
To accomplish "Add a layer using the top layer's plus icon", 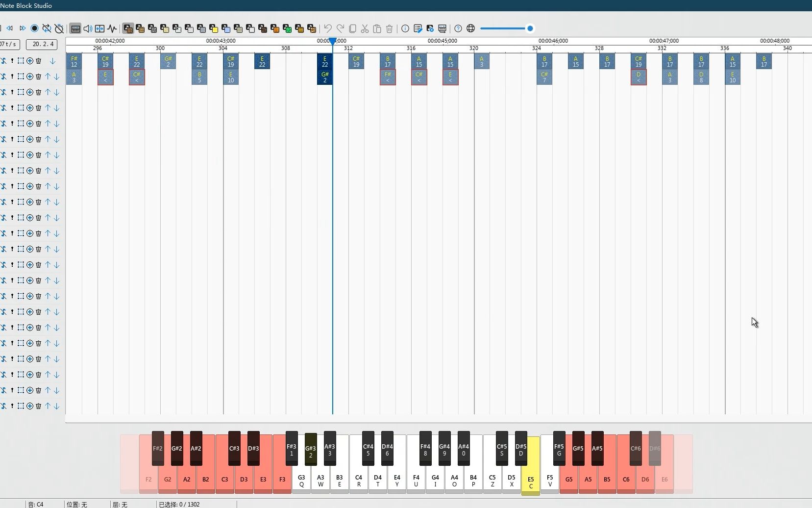I will click(30, 61).
